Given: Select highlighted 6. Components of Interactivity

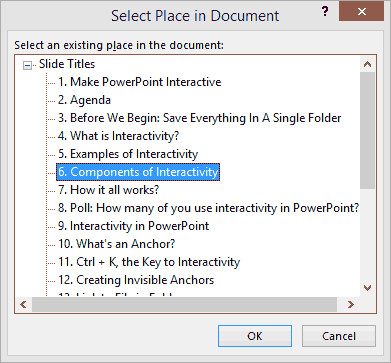Looking at the screenshot, I should (138, 172).
